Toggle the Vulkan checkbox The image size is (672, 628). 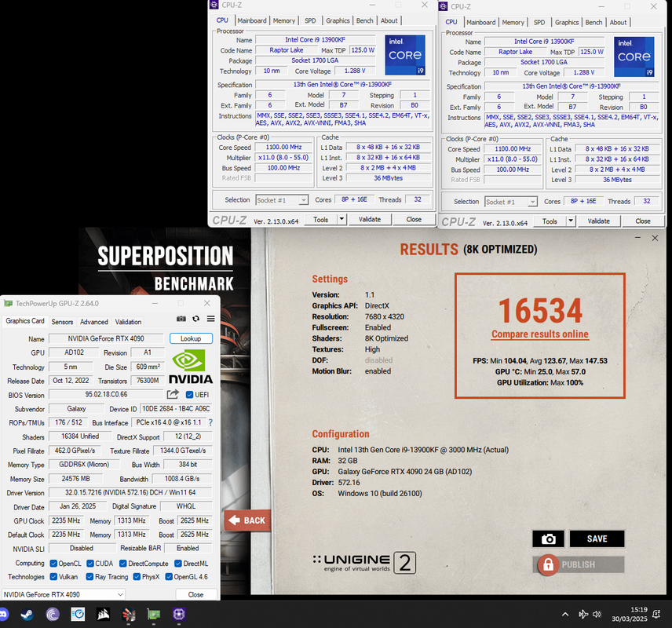click(x=53, y=576)
